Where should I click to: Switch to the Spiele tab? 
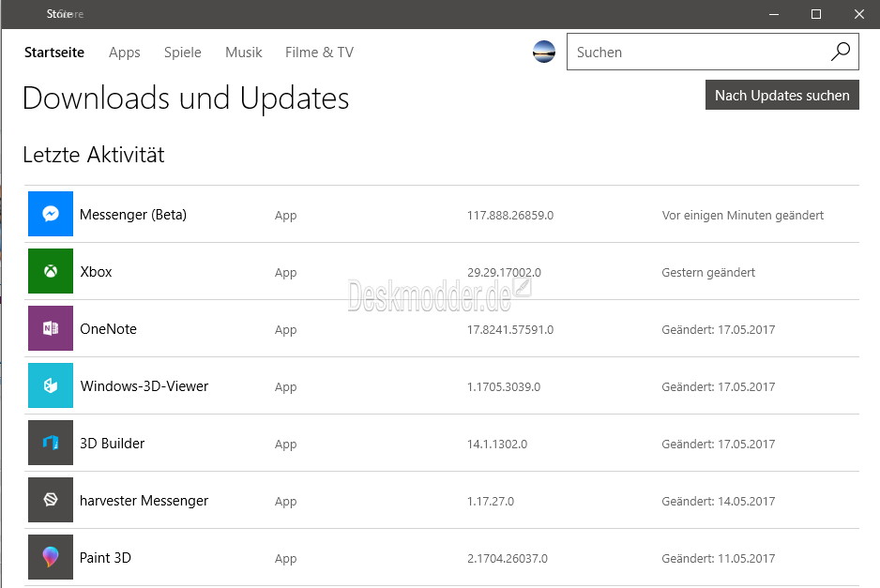pyautogui.click(x=182, y=53)
